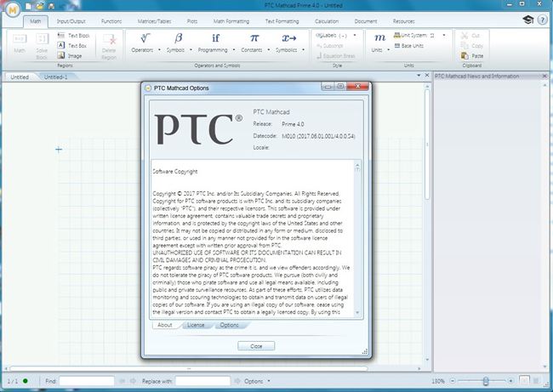Switch to draft view in status bar
Screen dimensions: 553x392
pos(536,381)
